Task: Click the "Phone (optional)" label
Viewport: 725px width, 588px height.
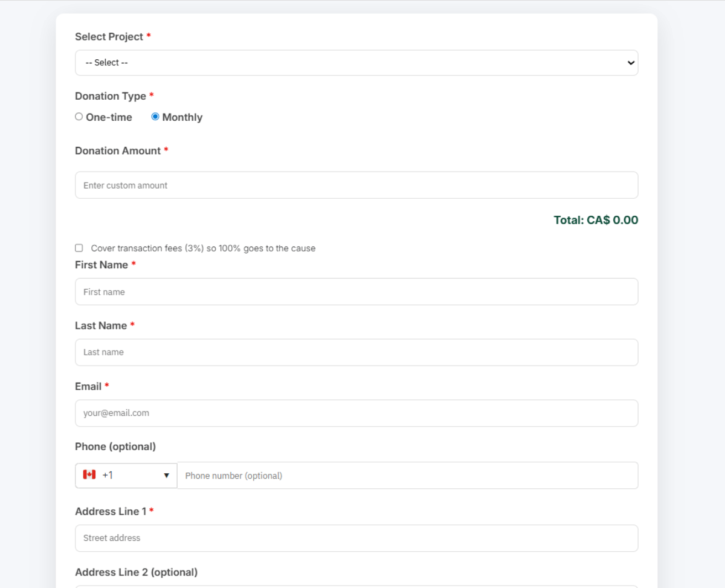Action: 115,447
